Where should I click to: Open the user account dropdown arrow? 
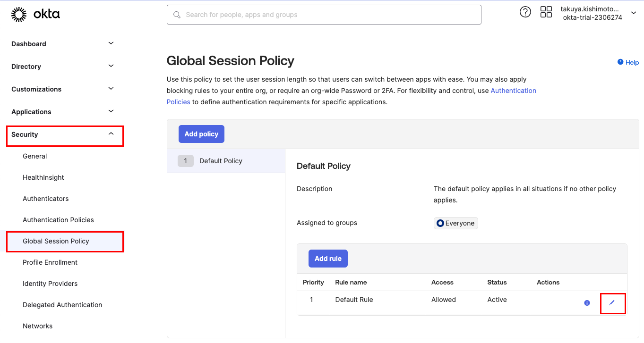(634, 13)
